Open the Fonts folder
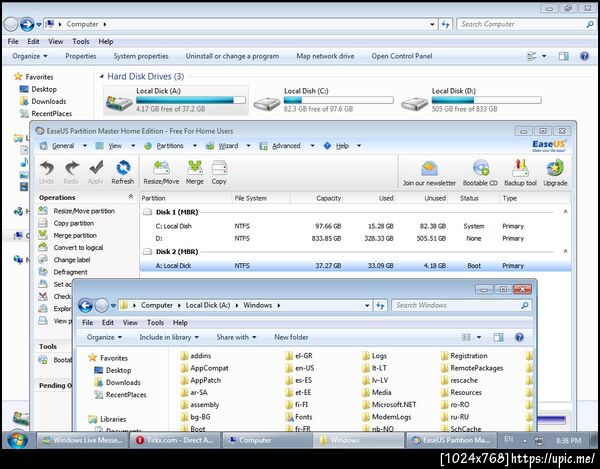Screen dimensions: 600x469 point(299,417)
